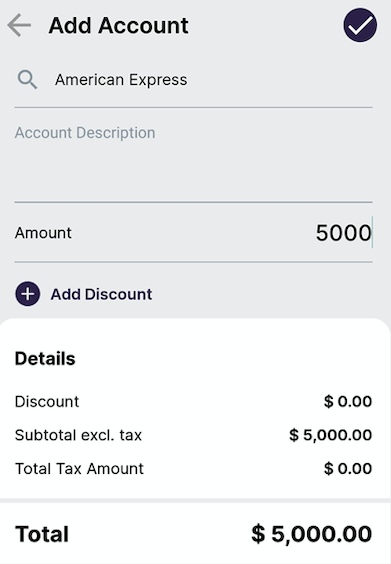Click the divider above the Total row
The width and height of the screenshot is (391, 564).
pos(195,500)
